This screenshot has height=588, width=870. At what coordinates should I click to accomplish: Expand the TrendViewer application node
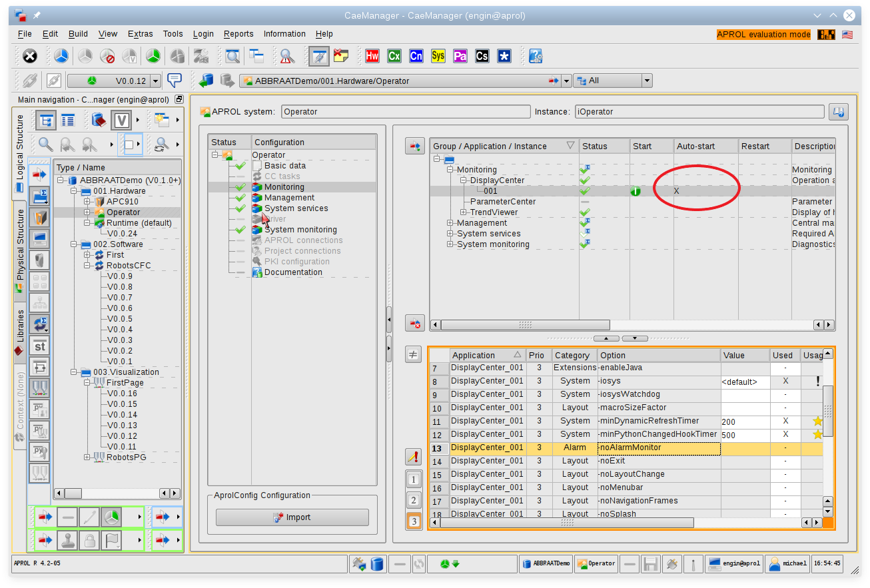click(464, 212)
